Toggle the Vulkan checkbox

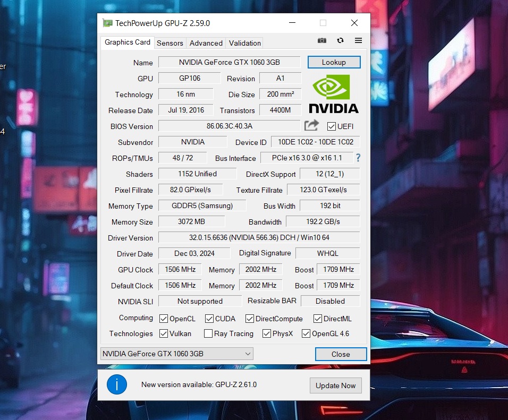[x=164, y=333]
